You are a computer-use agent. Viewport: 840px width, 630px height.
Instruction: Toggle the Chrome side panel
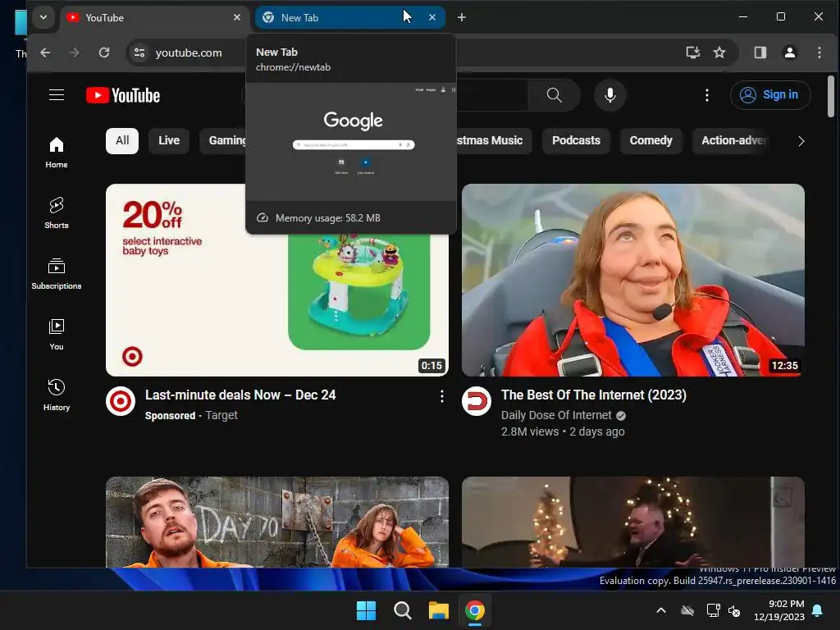pos(760,52)
